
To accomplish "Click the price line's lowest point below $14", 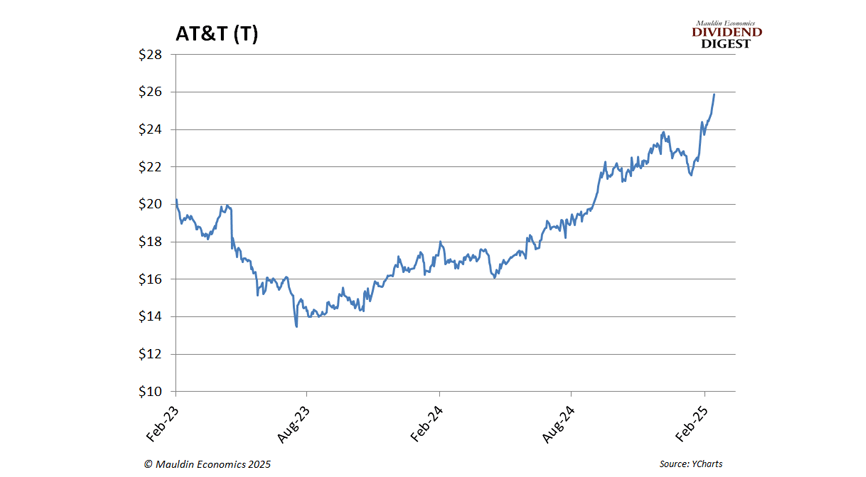I will 297,327.
